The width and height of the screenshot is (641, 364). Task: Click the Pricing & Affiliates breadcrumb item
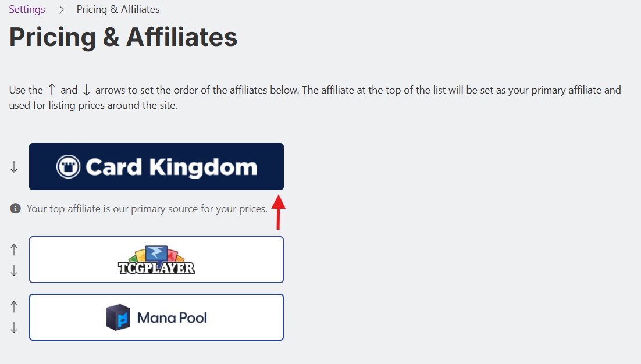(x=118, y=9)
